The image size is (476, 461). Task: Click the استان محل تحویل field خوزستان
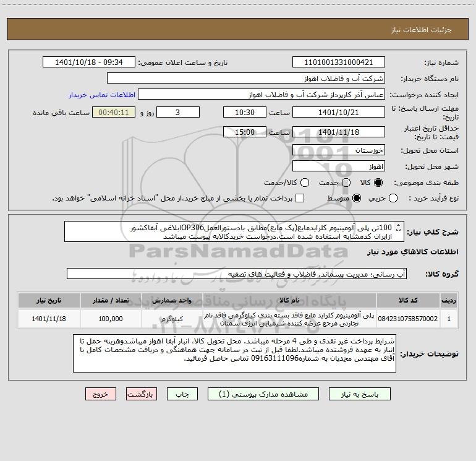click(339, 150)
